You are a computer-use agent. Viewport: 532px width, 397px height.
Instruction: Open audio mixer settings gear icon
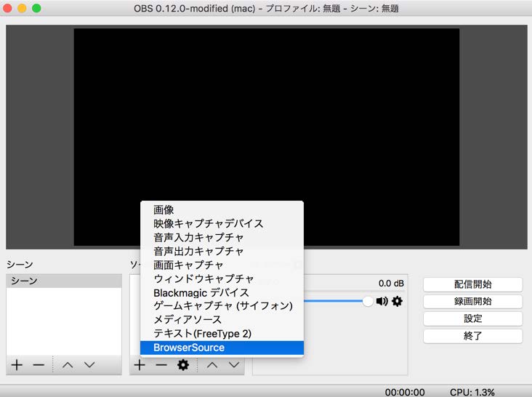click(397, 301)
